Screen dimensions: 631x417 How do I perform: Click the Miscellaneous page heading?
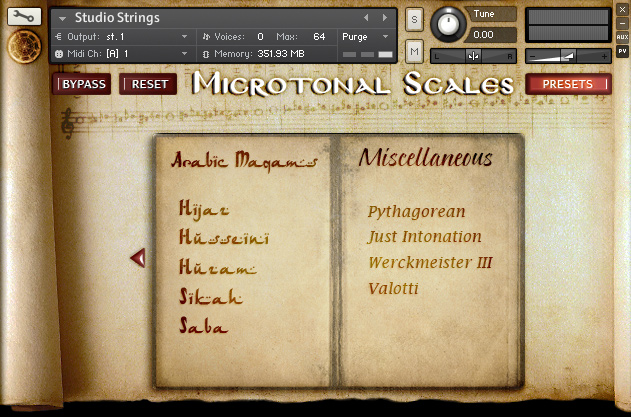tap(425, 157)
